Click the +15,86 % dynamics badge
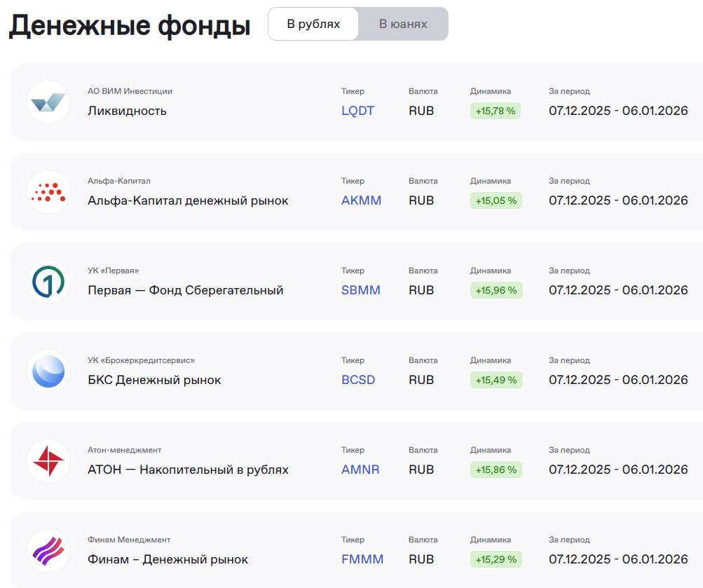 pyautogui.click(x=496, y=470)
